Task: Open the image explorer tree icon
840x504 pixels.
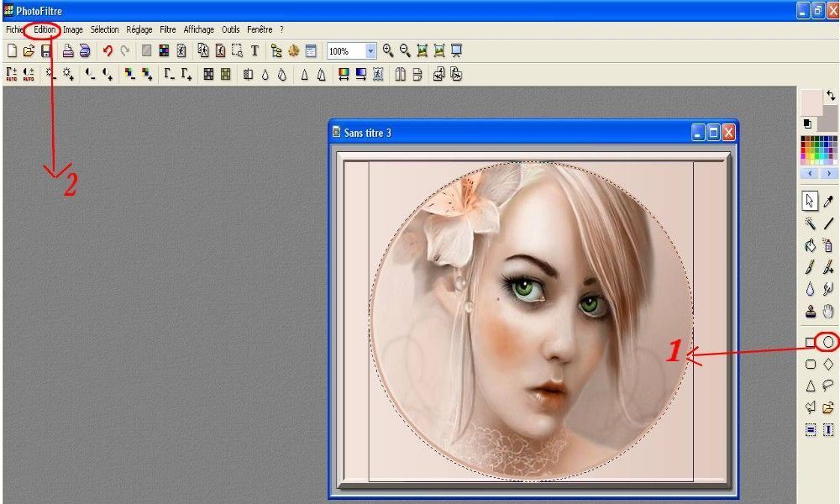Action: click(x=276, y=51)
